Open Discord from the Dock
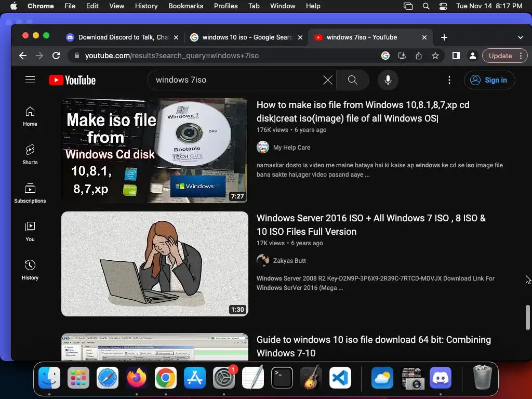The image size is (532, 399). pyautogui.click(x=441, y=378)
